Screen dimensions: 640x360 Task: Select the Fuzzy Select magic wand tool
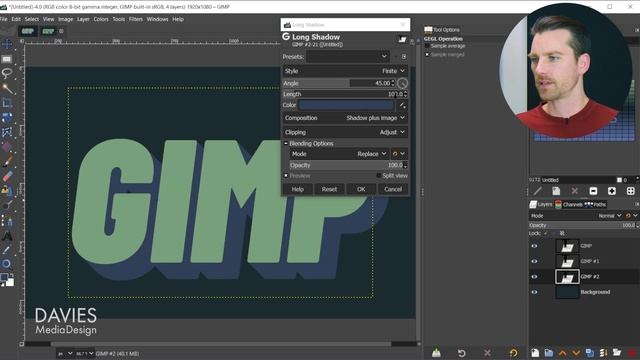coord(7,89)
